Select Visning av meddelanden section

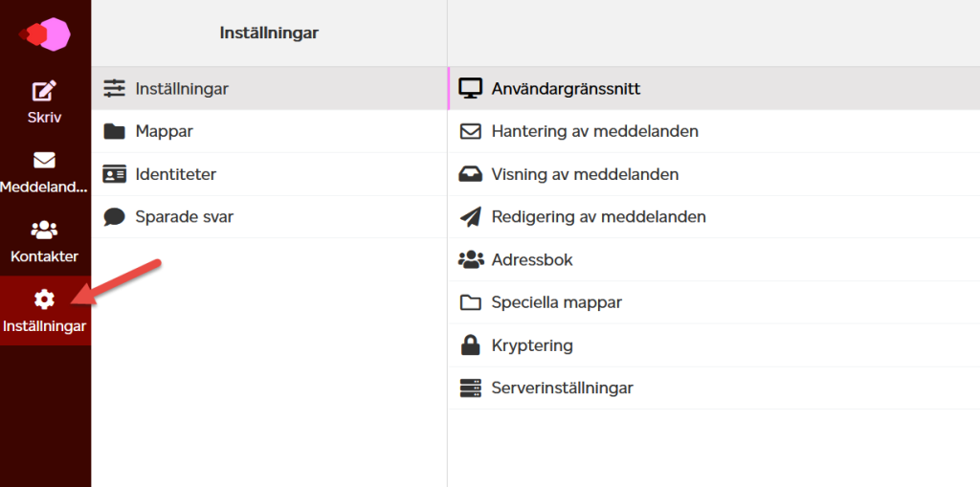(714, 174)
